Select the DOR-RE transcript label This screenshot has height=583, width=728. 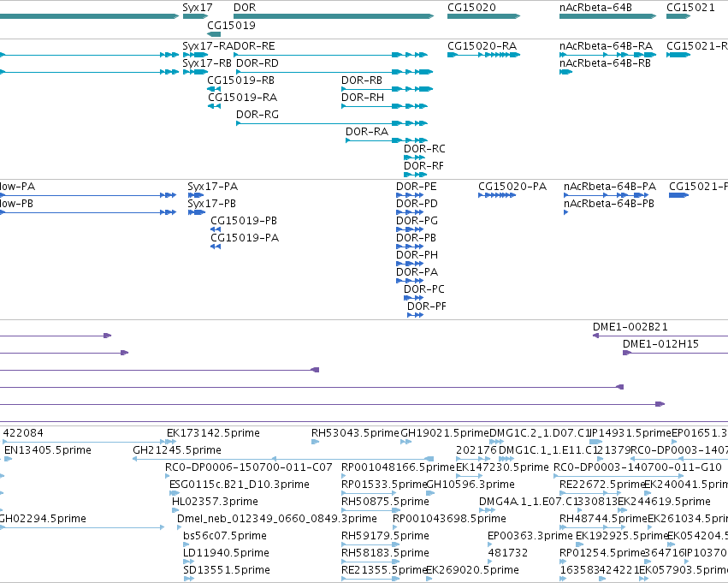click(x=254, y=46)
